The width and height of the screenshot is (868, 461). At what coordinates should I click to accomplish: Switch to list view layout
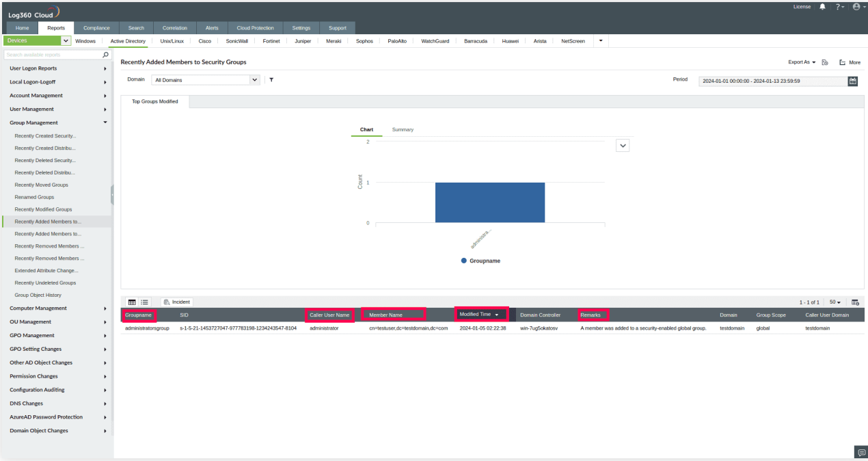point(144,302)
